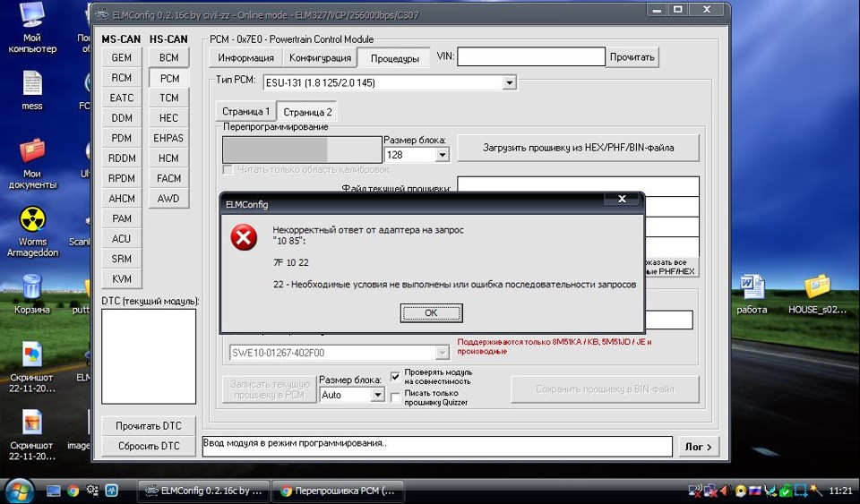The width and height of the screenshot is (860, 504).
Task: Click the Прочитать DTC button
Action: click(148, 425)
